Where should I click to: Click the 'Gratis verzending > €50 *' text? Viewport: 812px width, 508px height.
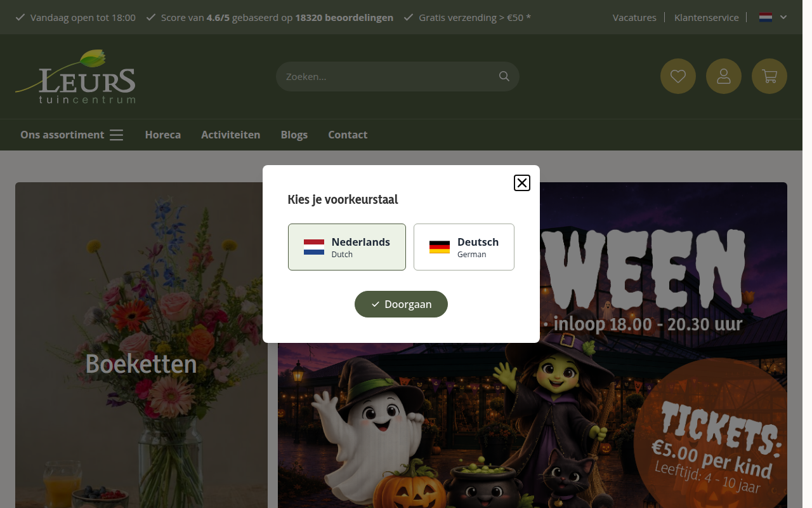[x=475, y=17]
